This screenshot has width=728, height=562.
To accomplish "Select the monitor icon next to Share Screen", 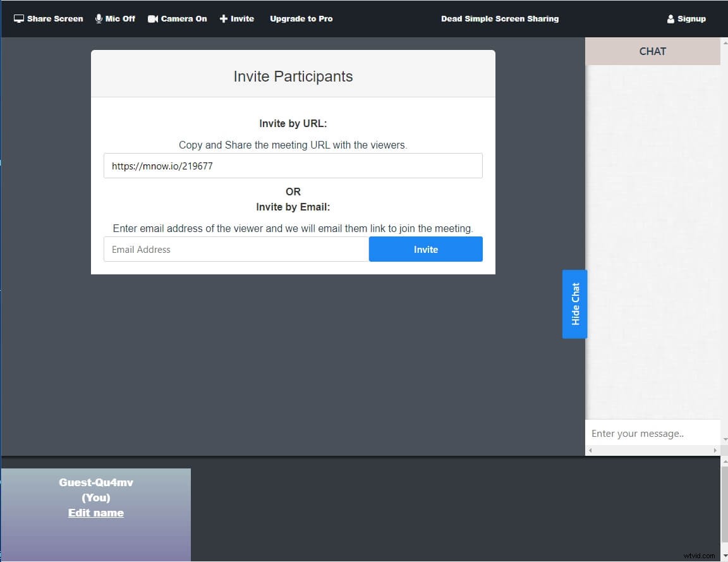I will click(x=18, y=18).
